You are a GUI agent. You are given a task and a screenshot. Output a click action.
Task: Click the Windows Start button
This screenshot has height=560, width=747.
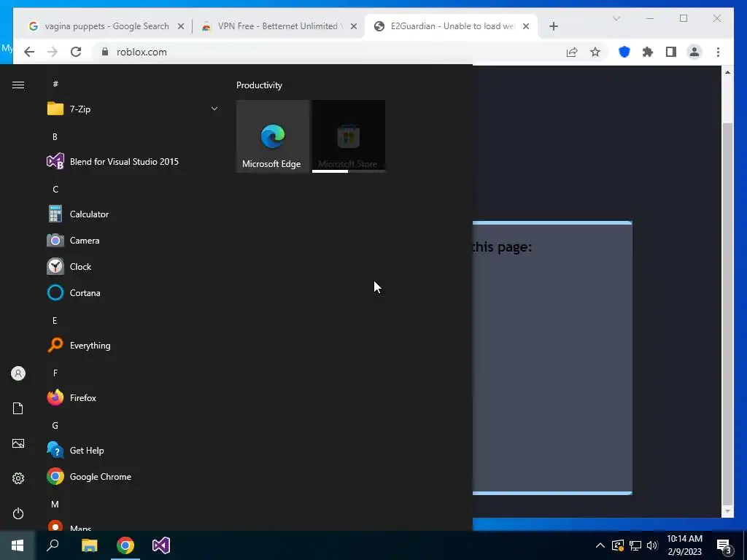click(18, 545)
